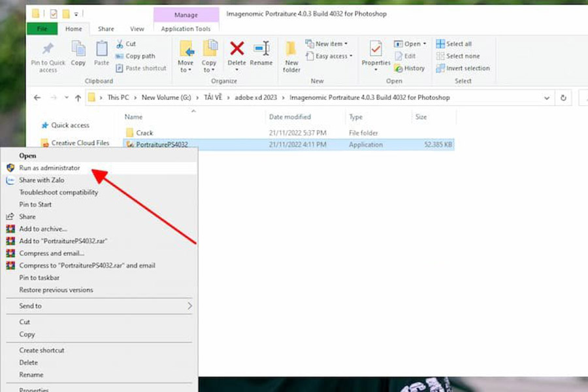588x392 pixels.
Task: Sort by the Type column header
Action: (355, 117)
